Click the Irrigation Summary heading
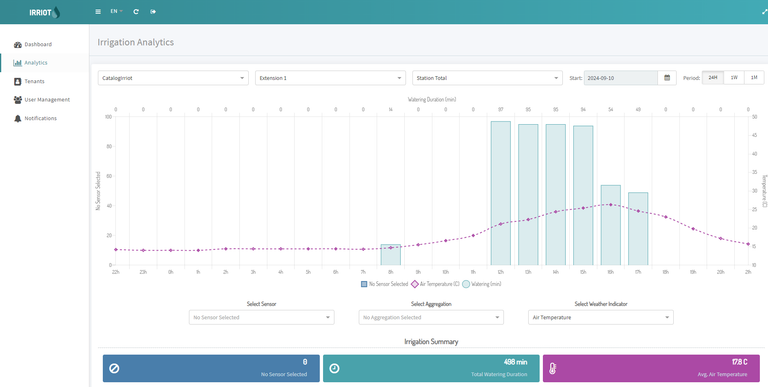This screenshot has width=768, height=387. tap(431, 341)
